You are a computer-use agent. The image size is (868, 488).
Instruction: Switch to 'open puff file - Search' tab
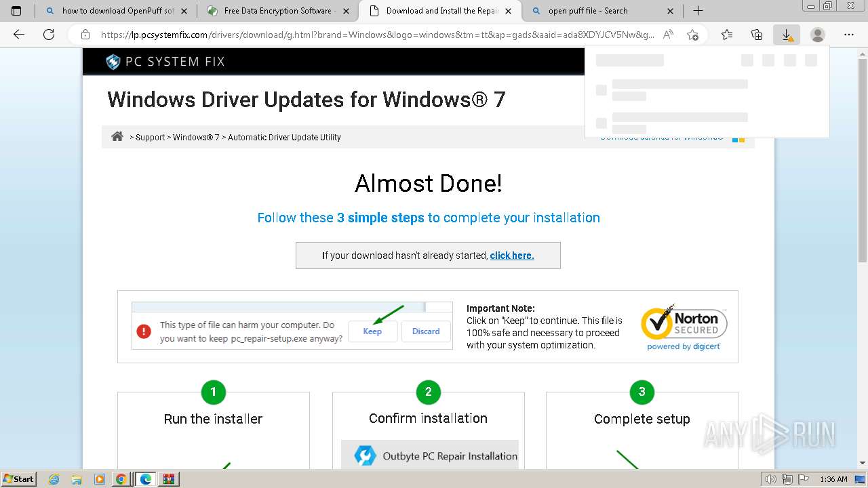tap(603, 11)
